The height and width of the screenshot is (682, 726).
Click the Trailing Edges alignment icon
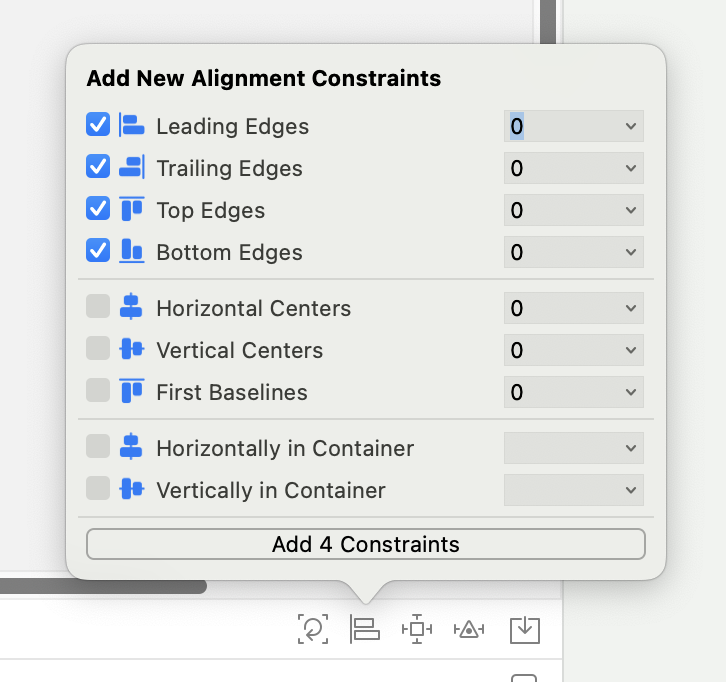click(132, 167)
